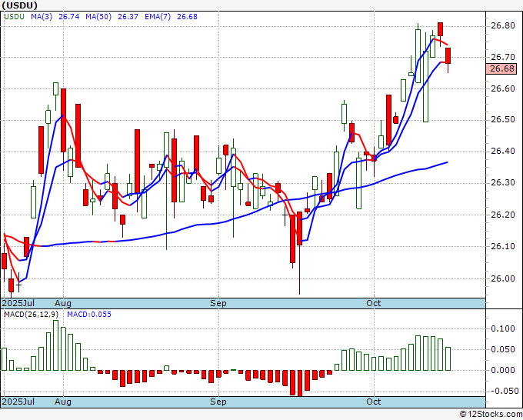The image size is (523, 420).
Task: Click the 26.50 price axis label
Action: coord(503,120)
